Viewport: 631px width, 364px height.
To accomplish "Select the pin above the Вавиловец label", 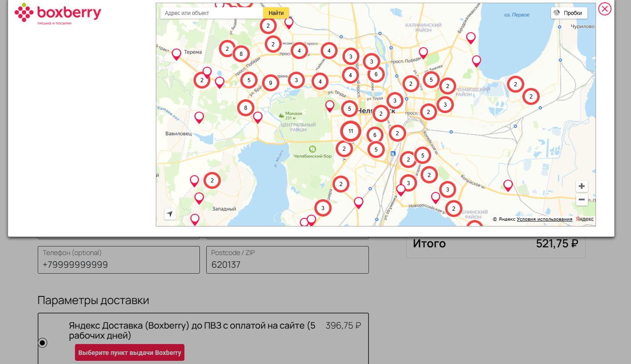I will click(199, 118).
